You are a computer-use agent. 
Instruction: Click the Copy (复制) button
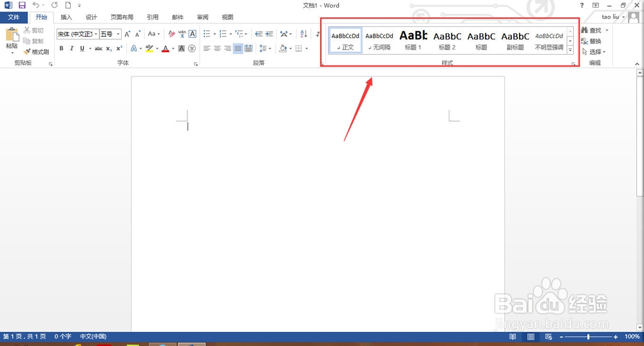[33, 41]
